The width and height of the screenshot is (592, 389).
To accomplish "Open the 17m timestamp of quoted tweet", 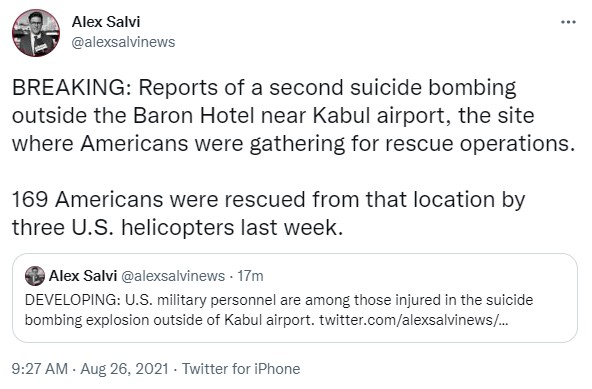I will pos(250,276).
